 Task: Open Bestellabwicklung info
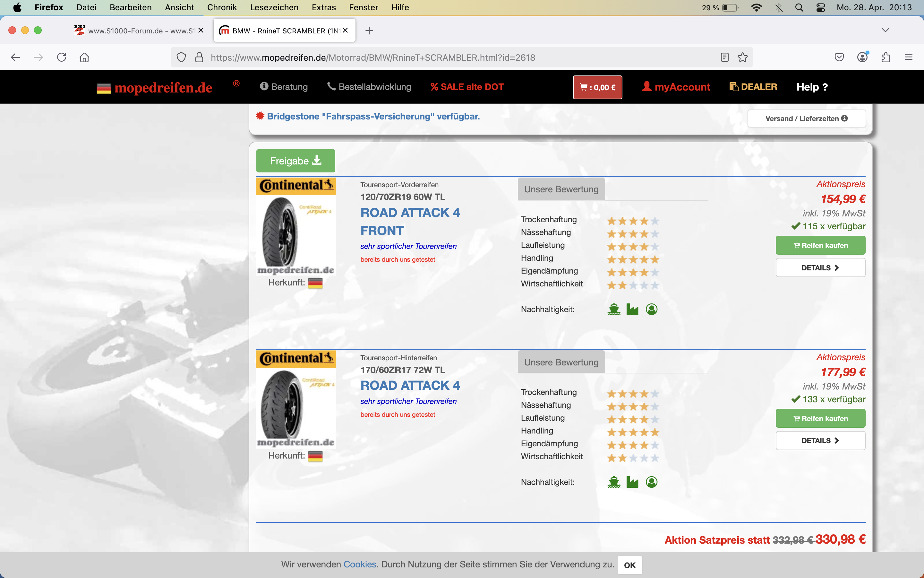click(369, 87)
